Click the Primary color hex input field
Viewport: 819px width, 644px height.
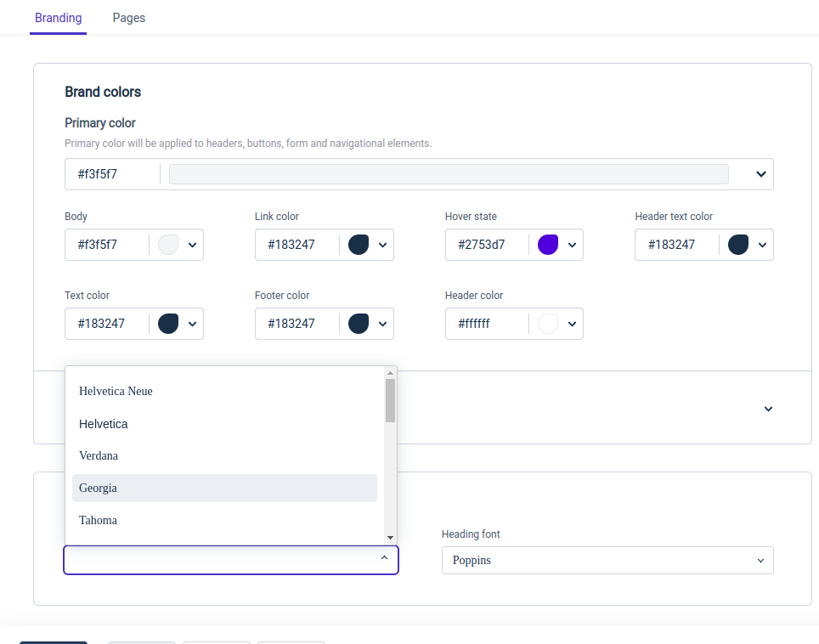(x=113, y=174)
